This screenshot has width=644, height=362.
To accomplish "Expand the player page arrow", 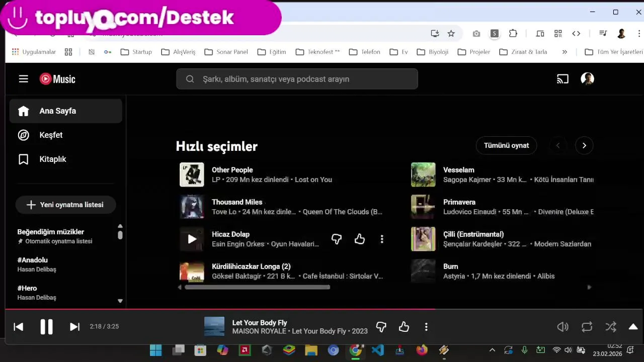I will (x=633, y=327).
